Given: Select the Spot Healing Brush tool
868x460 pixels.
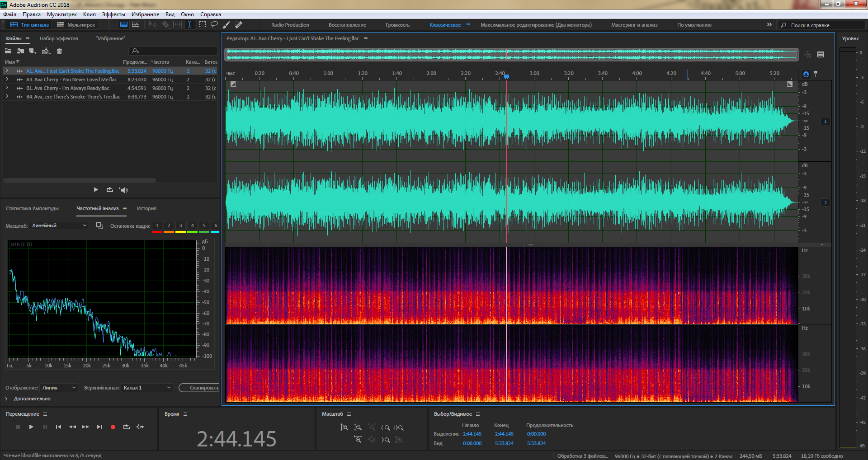Looking at the screenshot, I should click(238, 24).
